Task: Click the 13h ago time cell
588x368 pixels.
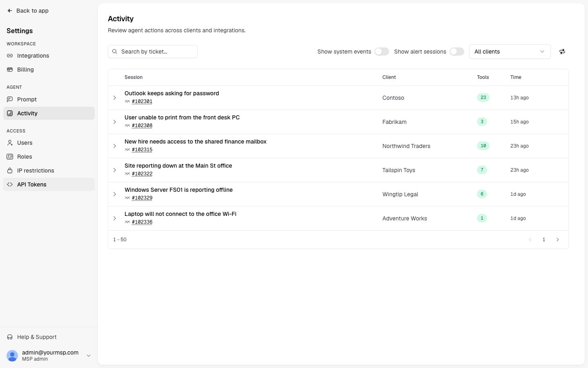Action: tap(519, 98)
